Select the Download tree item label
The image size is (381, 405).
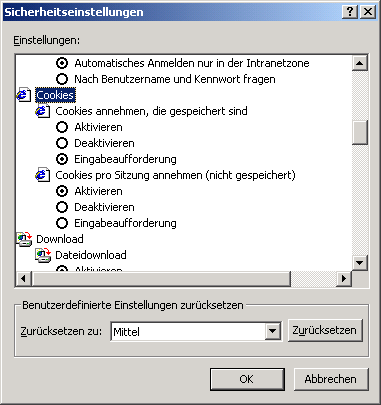click(x=60, y=239)
